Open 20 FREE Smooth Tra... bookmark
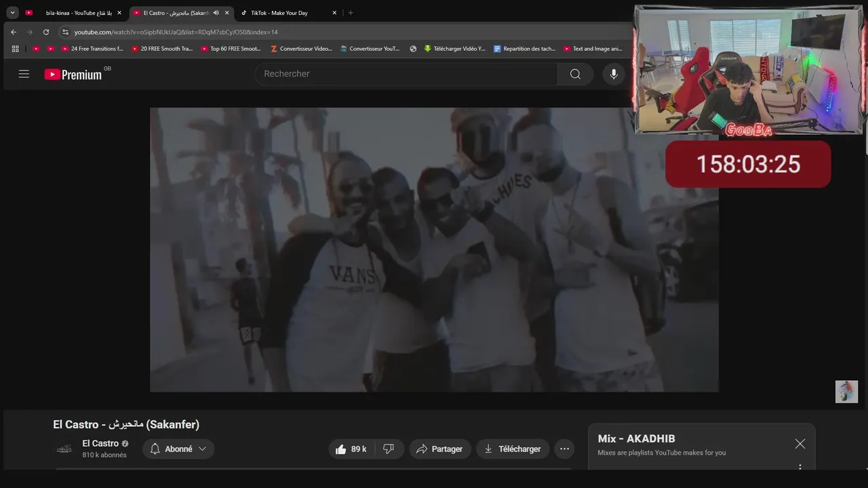The height and width of the screenshot is (488, 868). point(163,49)
